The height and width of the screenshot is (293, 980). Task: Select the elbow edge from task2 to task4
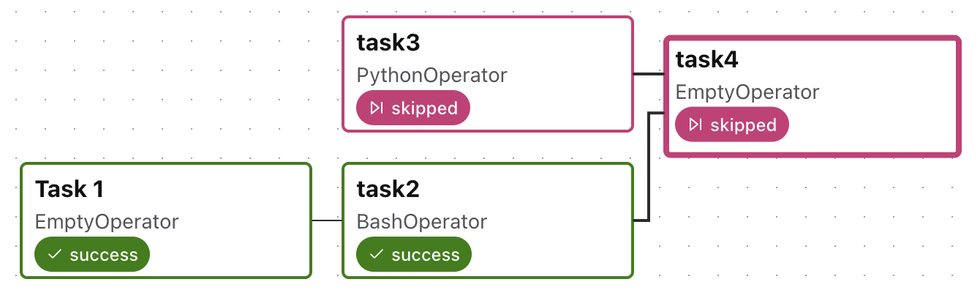pyautogui.click(x=649, y=168)
